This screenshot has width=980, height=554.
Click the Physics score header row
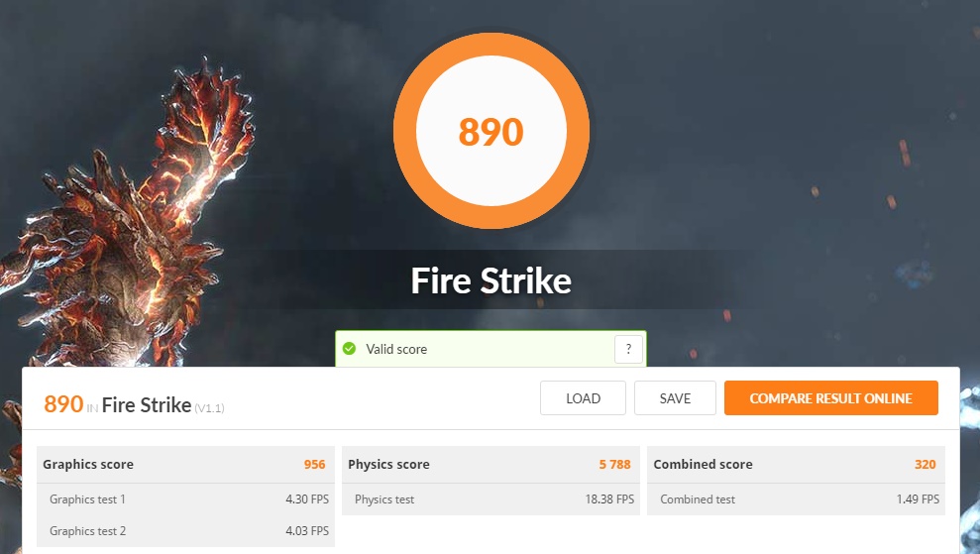click(490, 465)
